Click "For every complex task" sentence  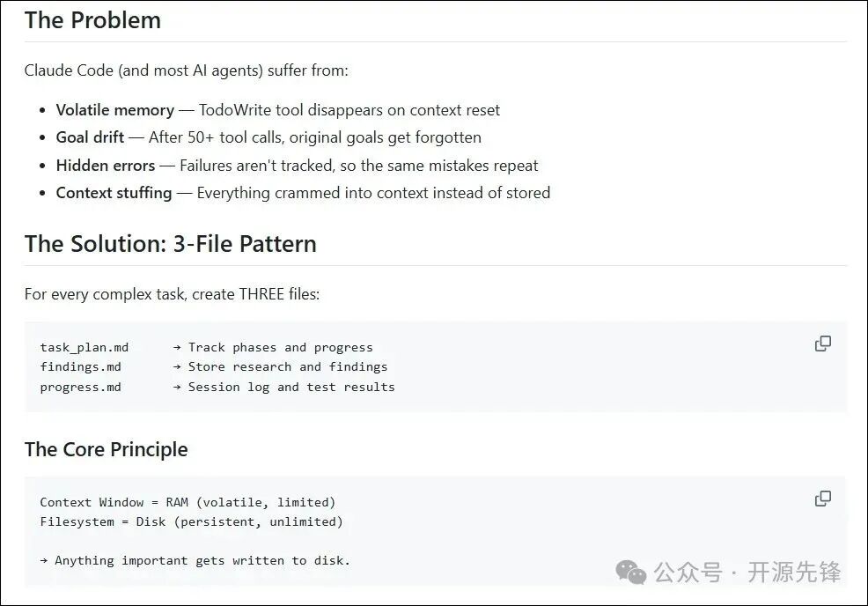click(172, 294)
